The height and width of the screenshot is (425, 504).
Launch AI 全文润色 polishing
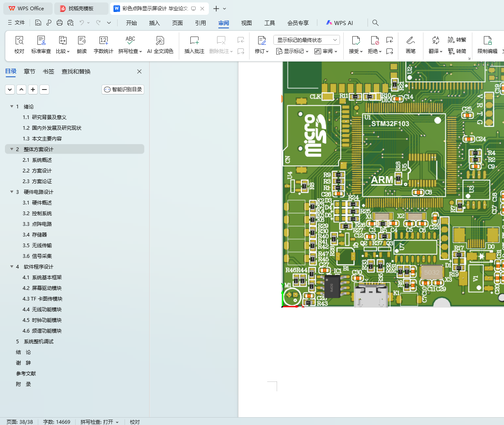[160, 45]
